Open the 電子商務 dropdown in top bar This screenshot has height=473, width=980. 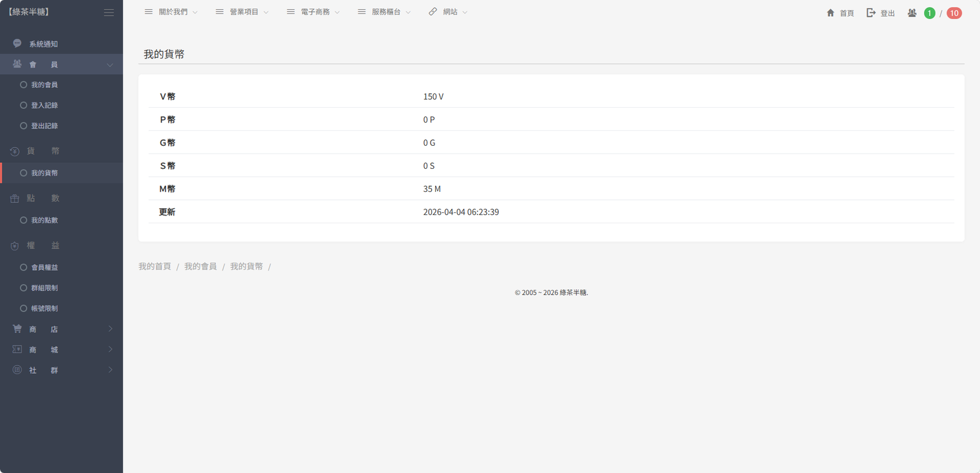point(314,12)
